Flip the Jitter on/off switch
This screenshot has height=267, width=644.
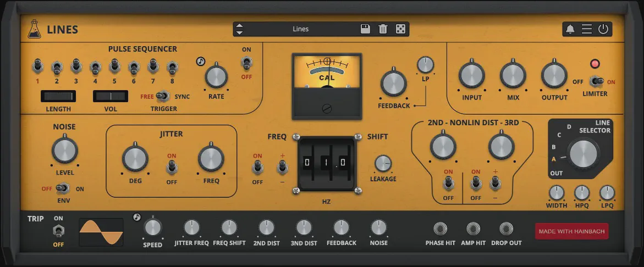coord(172,167)
